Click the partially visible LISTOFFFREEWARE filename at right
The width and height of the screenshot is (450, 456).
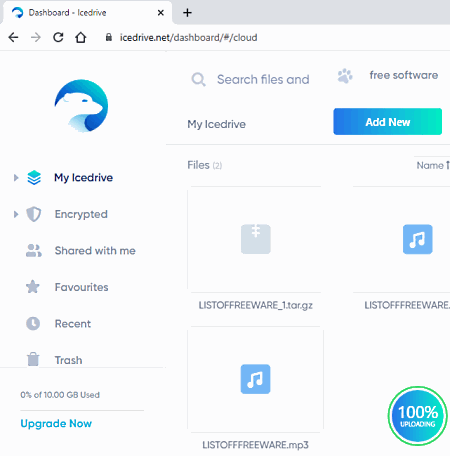click(407, 305)
